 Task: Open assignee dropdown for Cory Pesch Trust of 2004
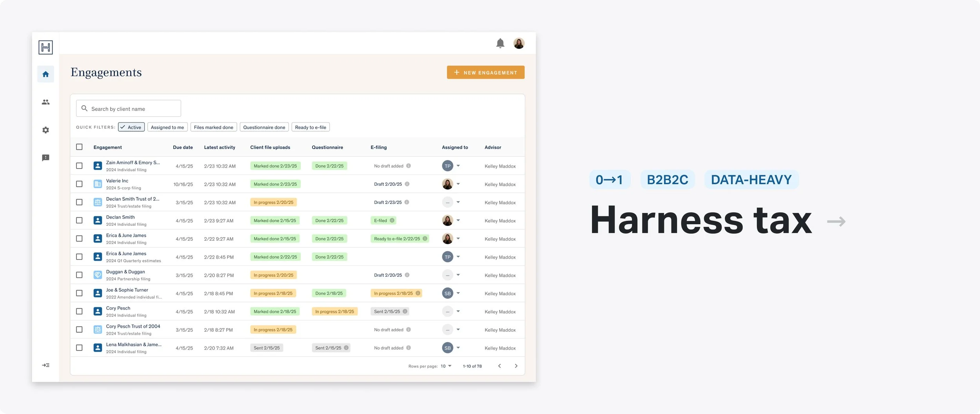coord(458,330)
